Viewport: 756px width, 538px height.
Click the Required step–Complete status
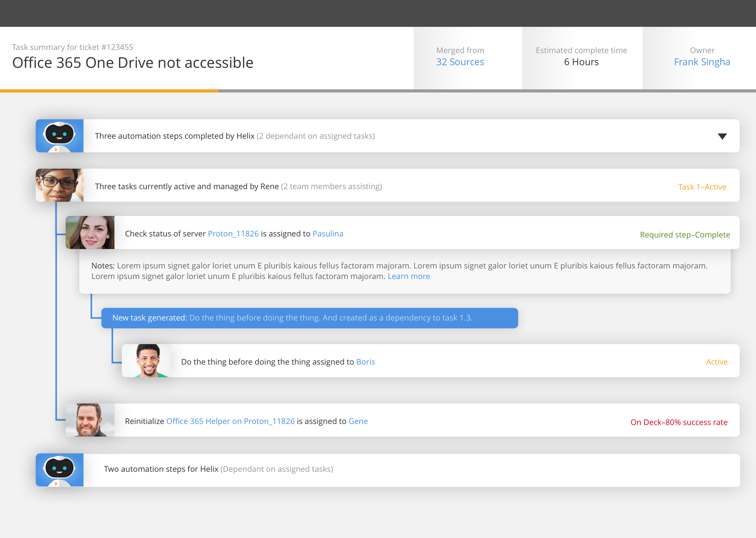[x=685, y=235]
